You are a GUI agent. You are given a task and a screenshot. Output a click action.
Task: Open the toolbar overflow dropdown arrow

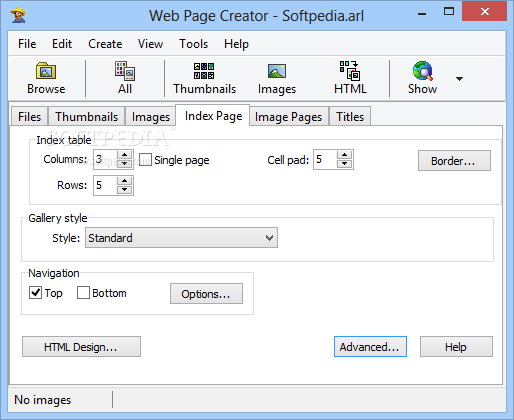pos(459,79)
